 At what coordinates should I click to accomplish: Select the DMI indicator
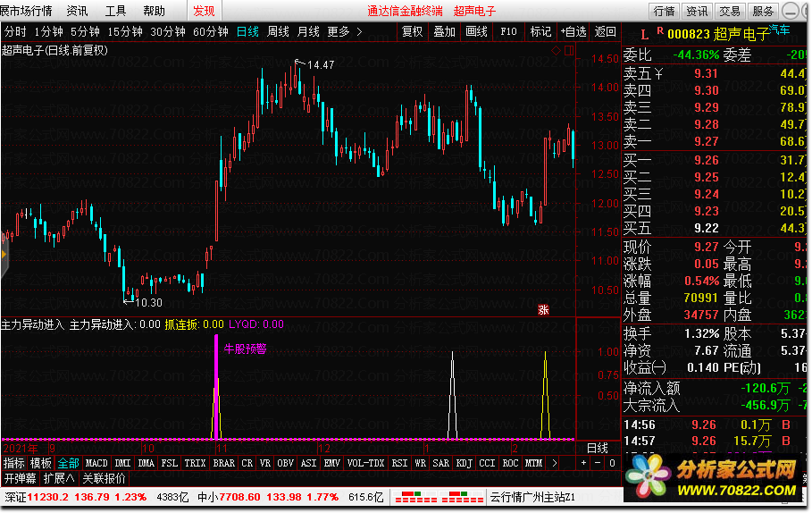click(122, 463)
